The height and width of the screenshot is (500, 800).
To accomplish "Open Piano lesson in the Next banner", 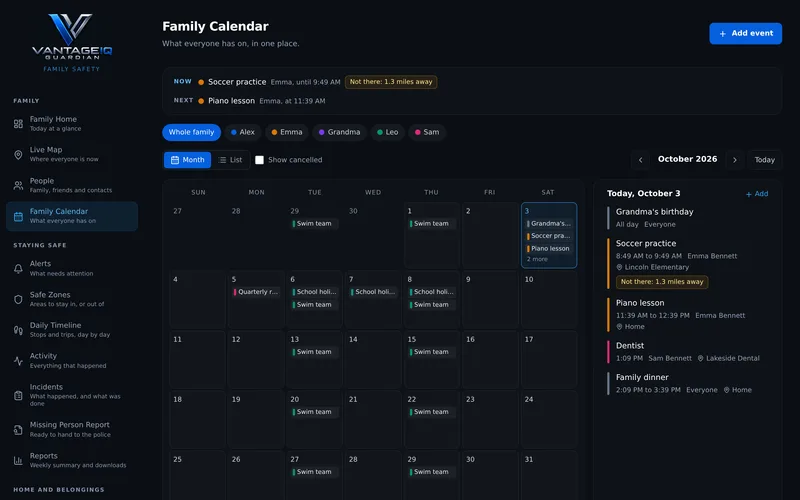I will coord(231,101).
